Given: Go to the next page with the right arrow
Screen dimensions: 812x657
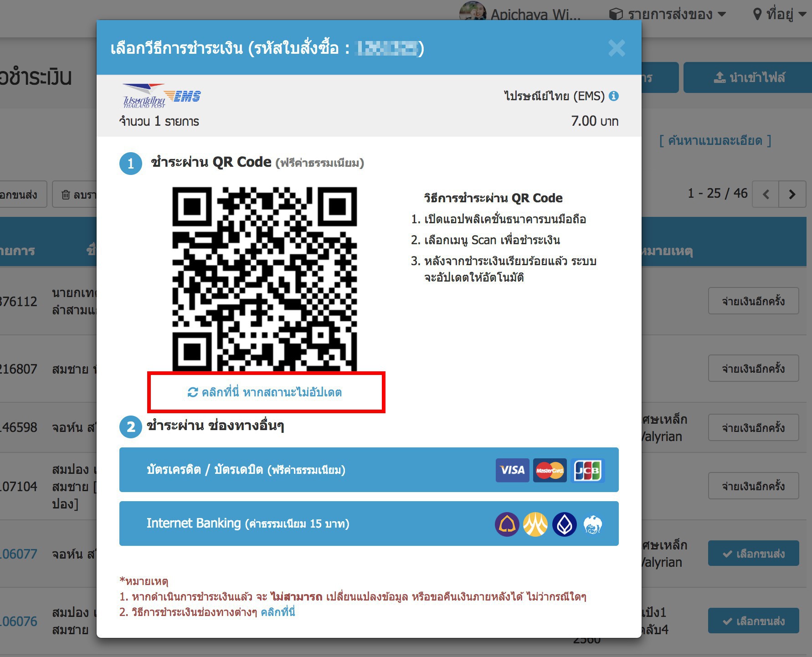Looking at the screenshot, I should point(792,194).
